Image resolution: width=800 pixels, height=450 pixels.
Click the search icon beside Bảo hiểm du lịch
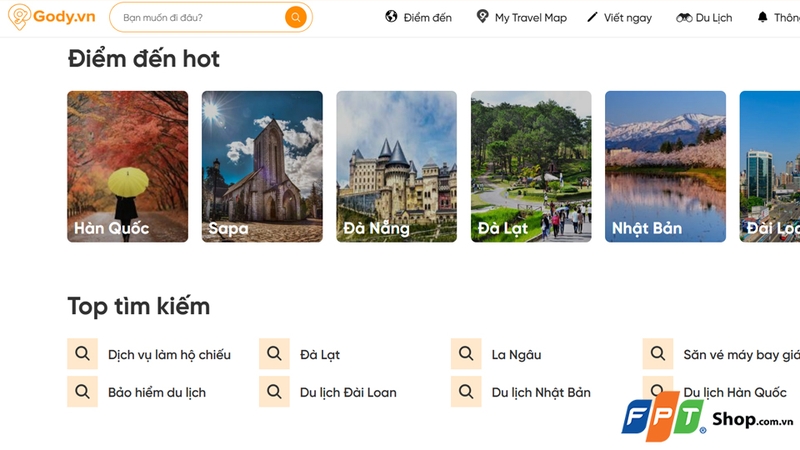82,392
